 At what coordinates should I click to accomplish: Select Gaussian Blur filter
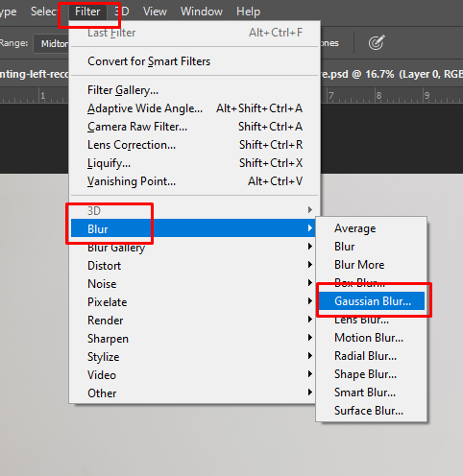tap(372, 301)
